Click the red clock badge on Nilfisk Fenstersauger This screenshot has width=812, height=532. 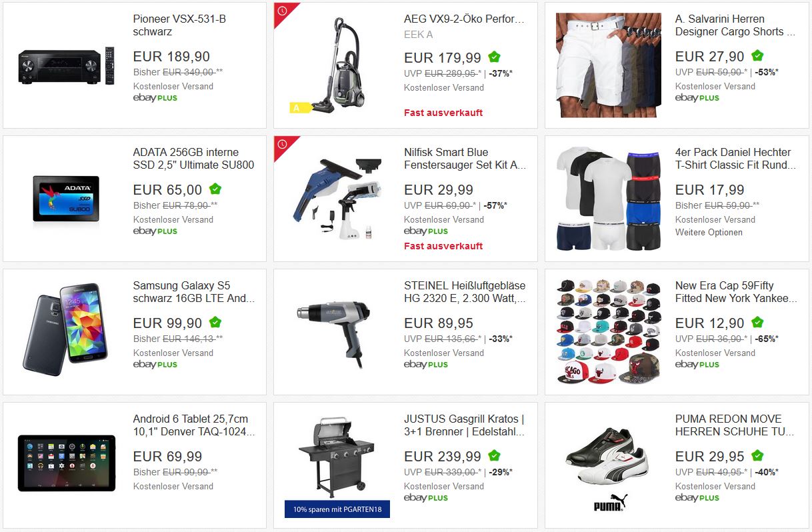[281, 144]
